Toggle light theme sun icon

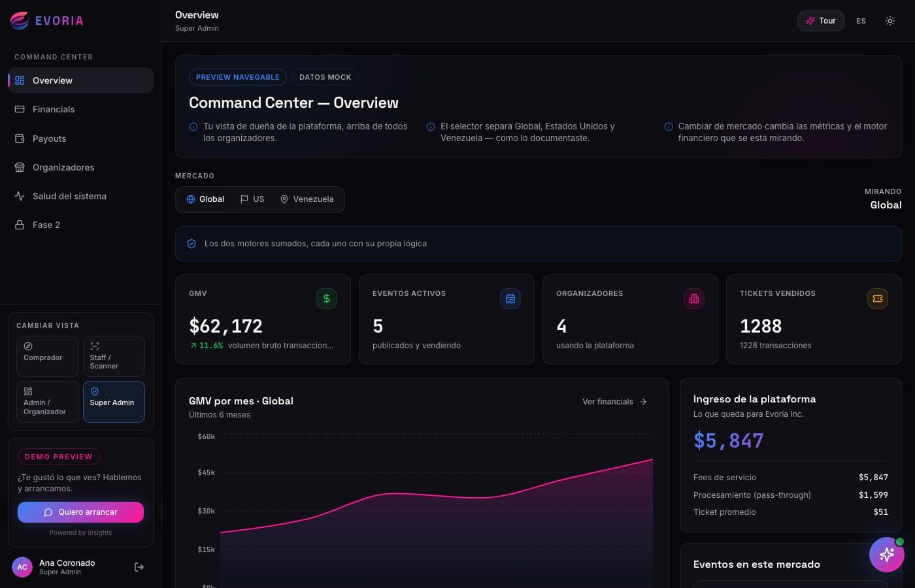[890, 21]
